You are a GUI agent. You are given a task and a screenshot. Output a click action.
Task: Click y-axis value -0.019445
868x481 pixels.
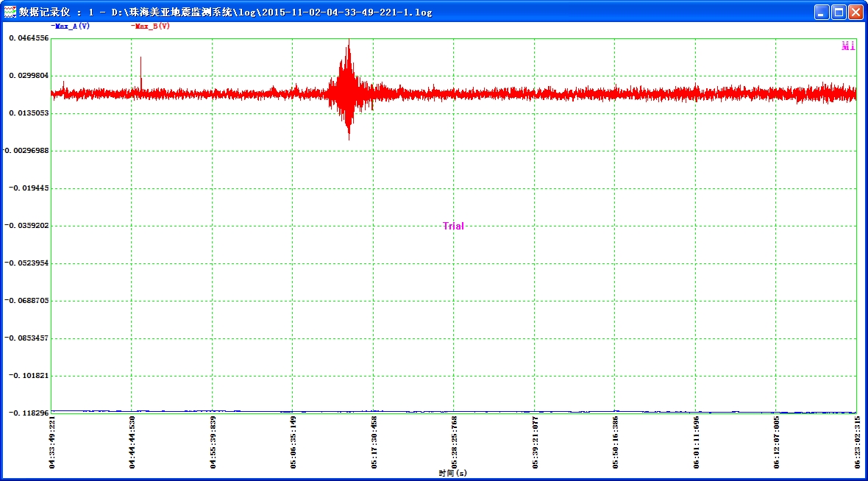pyautogui.click(x=29, y=188)
